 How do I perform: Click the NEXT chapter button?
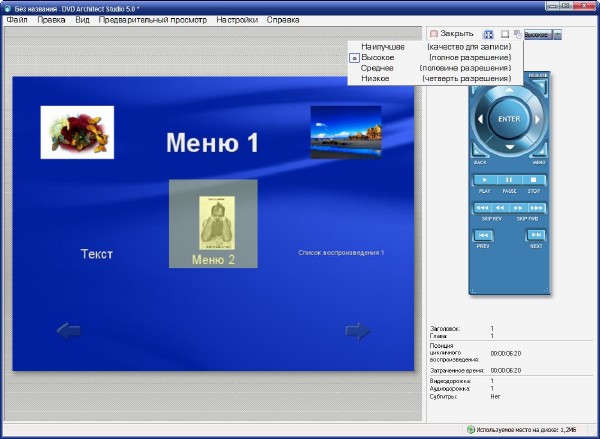(x=536, y=235)
